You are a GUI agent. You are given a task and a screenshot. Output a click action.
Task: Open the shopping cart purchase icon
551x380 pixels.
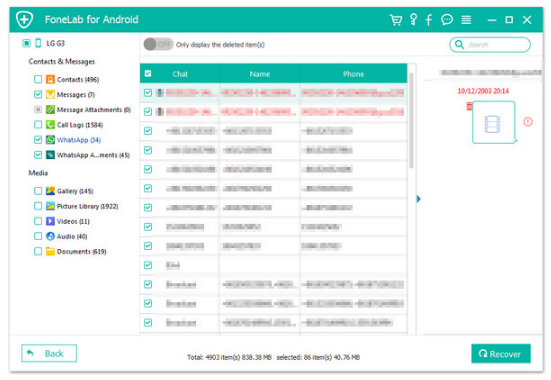396,20
